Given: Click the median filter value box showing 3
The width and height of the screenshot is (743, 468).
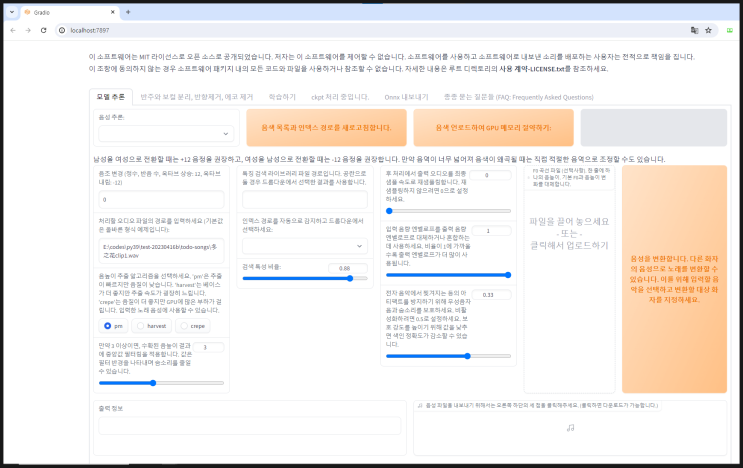Looking at the screenshot, I should coord(208,347).
